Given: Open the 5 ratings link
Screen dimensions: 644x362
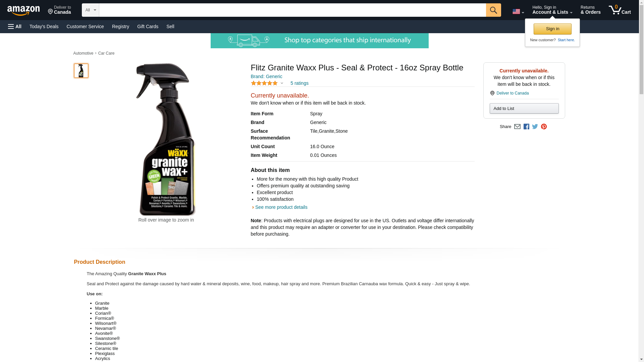Looking at the screenshot, I should (299, 83).
